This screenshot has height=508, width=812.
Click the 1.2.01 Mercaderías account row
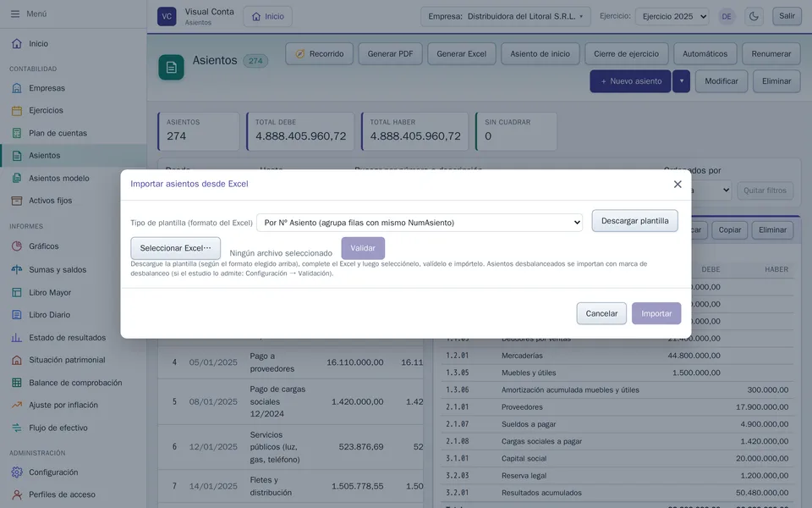617,356
